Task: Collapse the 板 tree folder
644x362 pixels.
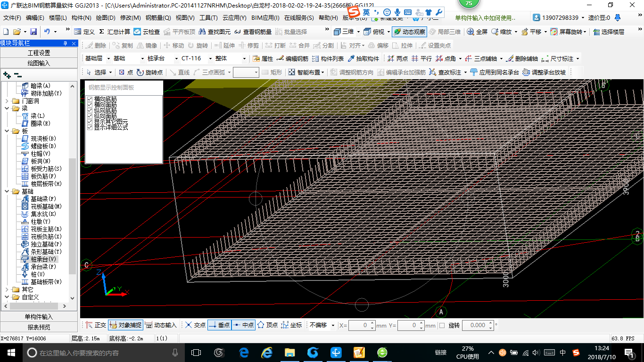Action: tap(7, 131)
